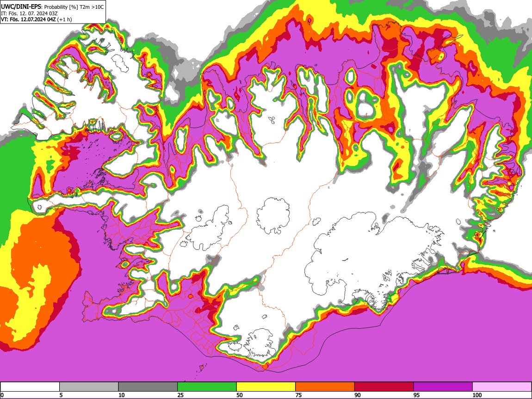Image resolution: width=532 pixels, height=399 pixels.
Task: Click the yellow 50–75 legend box
Action: tap(266, 387)
